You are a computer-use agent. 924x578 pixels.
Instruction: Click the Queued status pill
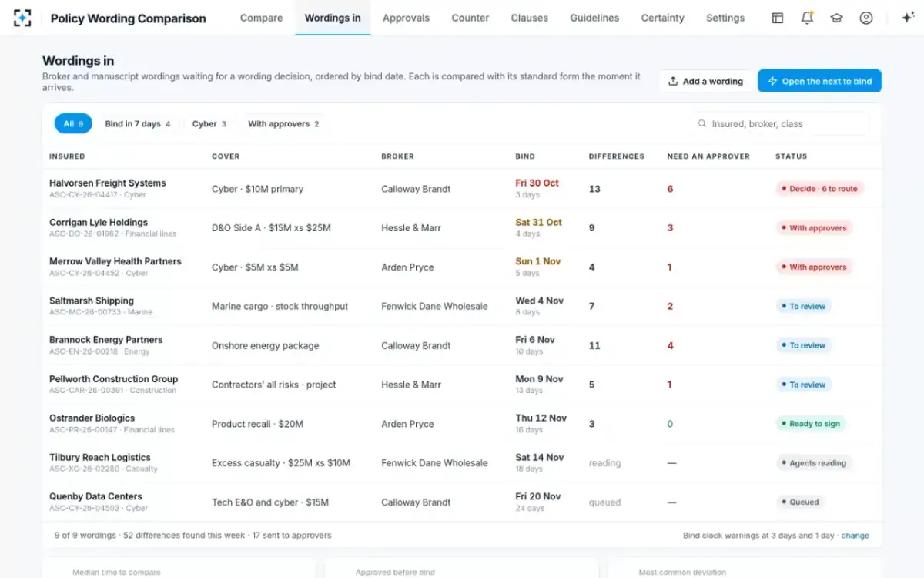click(800, 502)
